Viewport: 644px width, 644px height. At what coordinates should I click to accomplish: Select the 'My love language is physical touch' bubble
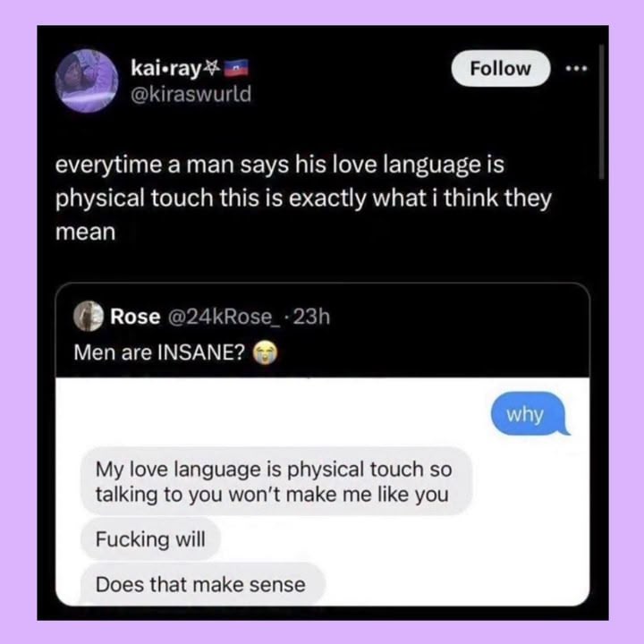click(x=276, y=481)
